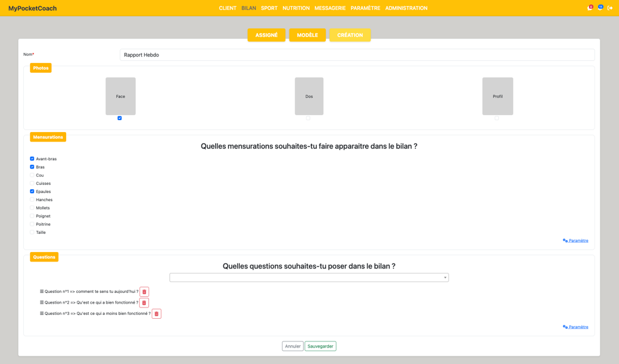Check the Taille measurement checkbox
This screenshot has height=364, width=619.
[32, 233]
